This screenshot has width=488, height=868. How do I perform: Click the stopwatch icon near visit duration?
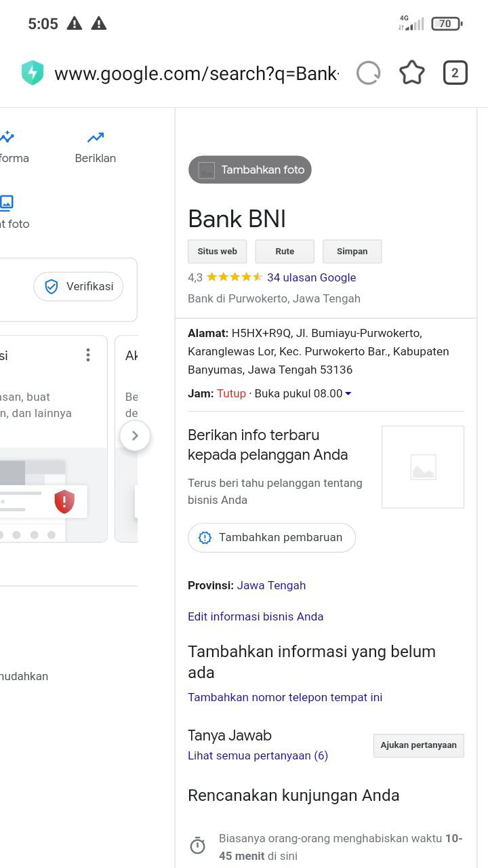tap(197, 846)
